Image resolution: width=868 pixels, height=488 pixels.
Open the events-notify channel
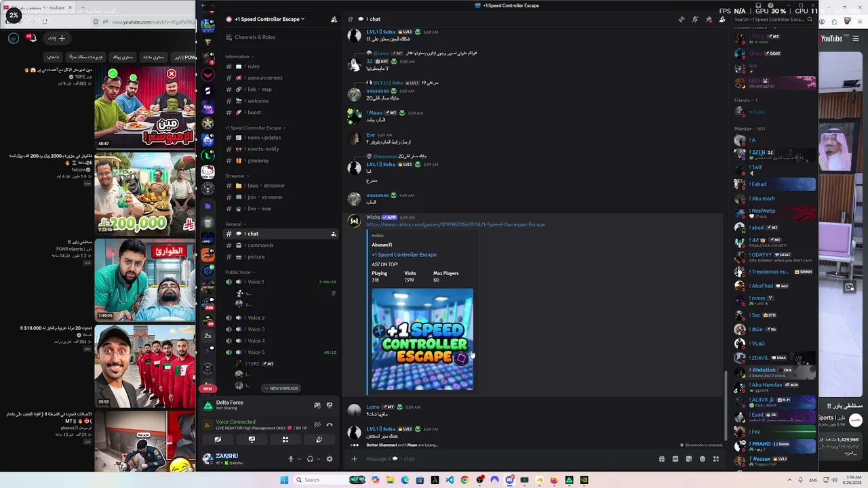click(281, 149)
